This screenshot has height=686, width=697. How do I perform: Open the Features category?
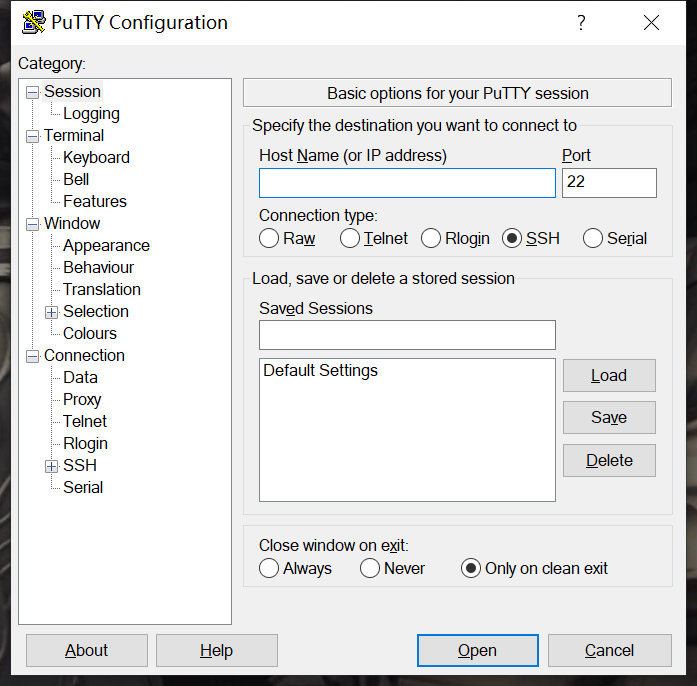pyautogui.click(x=95, y=201)
